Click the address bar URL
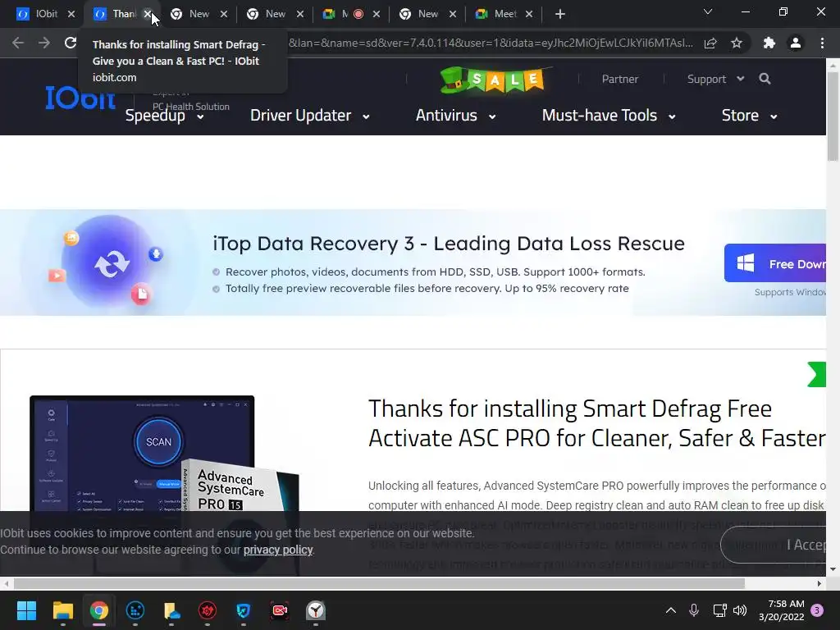Image resolution: width=840 pixels, height=630 pixels. click(x=491, y=43)
